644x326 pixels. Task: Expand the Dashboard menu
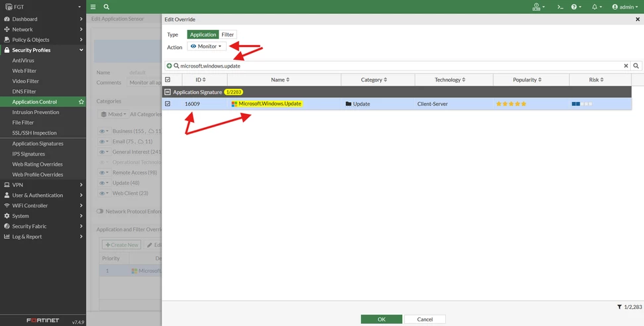click(42, 19)
